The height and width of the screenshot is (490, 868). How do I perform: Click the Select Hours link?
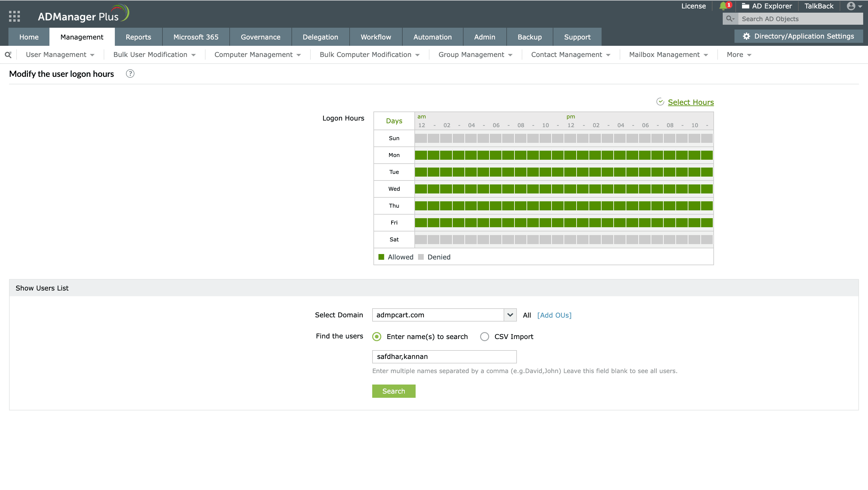tap(691, 102)
